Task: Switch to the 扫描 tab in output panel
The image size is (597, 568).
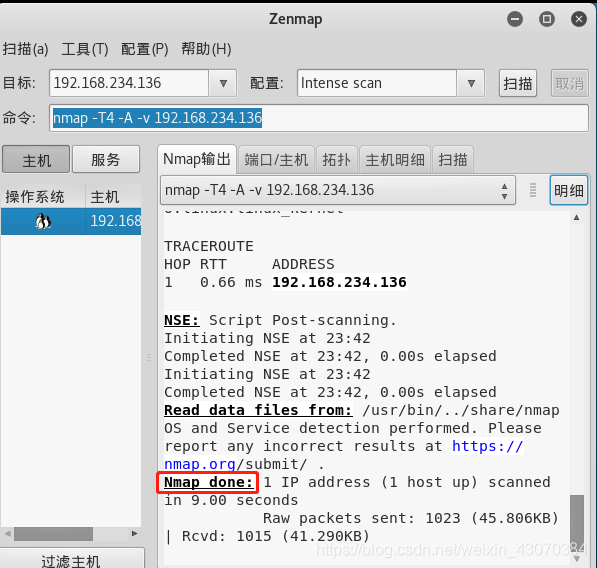Action: [453, 160]
